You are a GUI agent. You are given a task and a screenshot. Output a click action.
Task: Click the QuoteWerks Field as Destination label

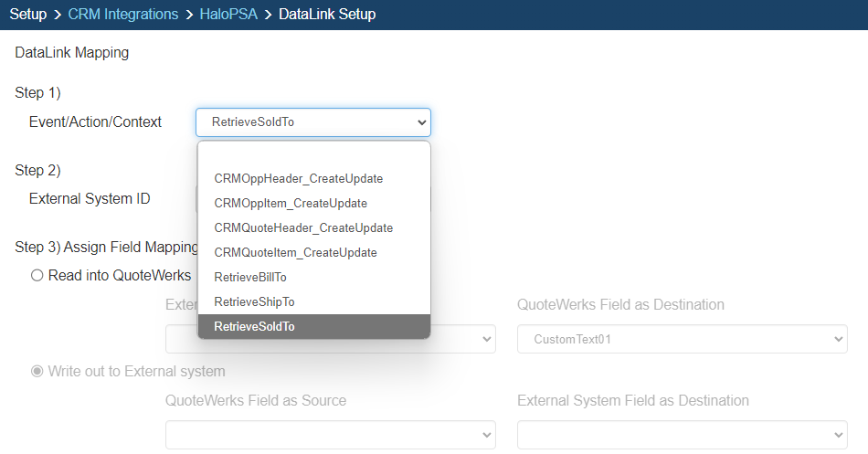[x=620, y=304]
